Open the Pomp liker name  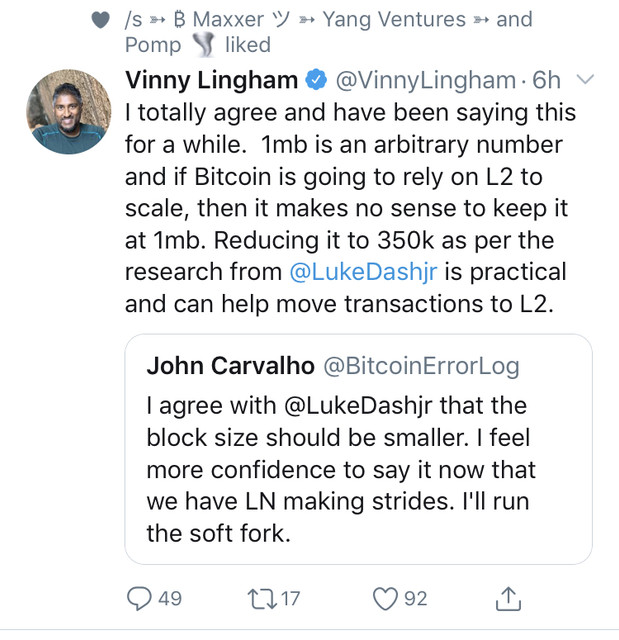pos(153,45)
